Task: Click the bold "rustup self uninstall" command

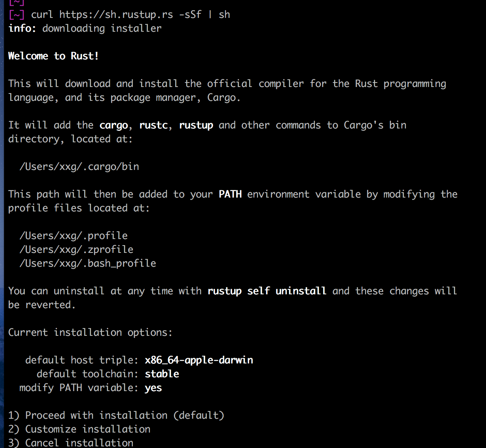Action: pyautogui.click(x=267, y=291)
